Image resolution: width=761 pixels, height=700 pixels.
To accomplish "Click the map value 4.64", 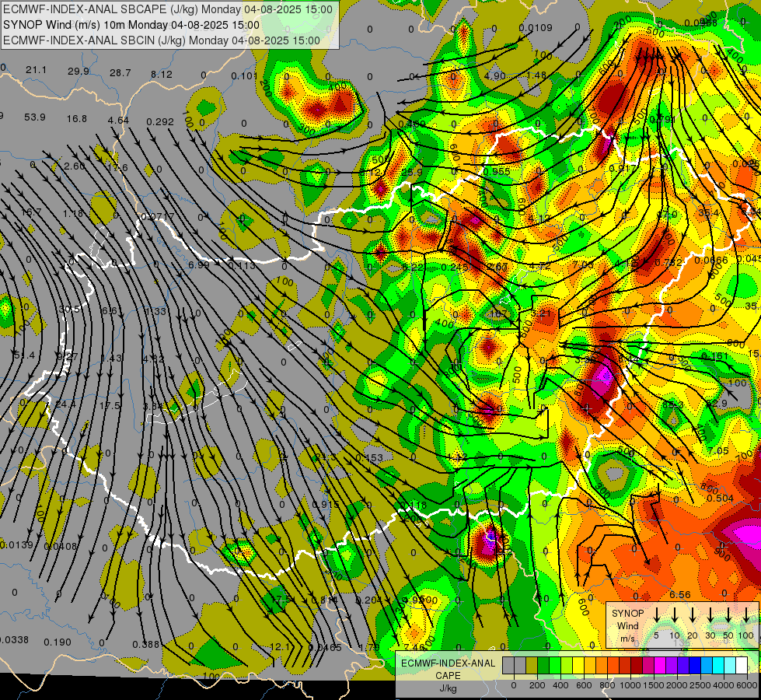I will (x=118, y=120).
